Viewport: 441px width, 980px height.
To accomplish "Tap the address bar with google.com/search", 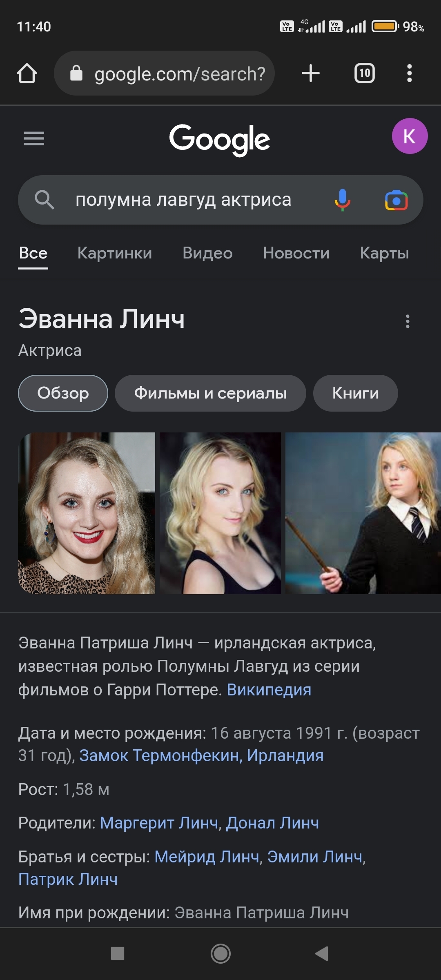I will 164,73.
